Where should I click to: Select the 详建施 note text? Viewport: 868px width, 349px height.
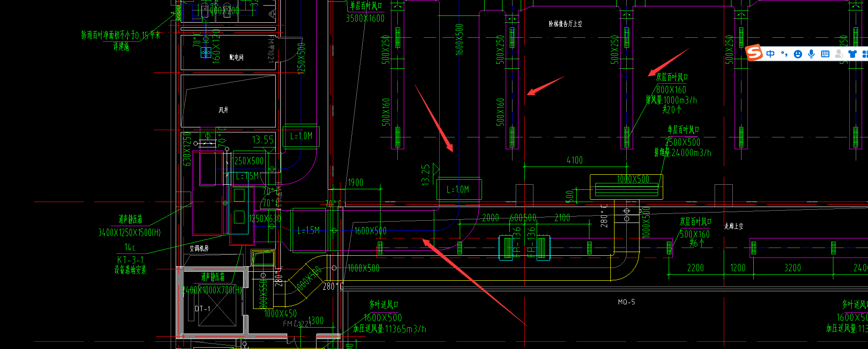[x=121, y=46]
